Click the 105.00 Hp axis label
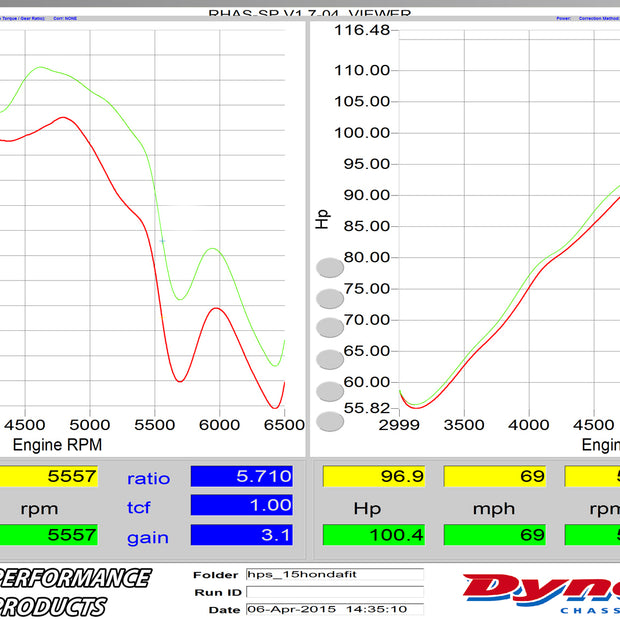This screenshot has height=620, width=620. [x=362, y=102]
